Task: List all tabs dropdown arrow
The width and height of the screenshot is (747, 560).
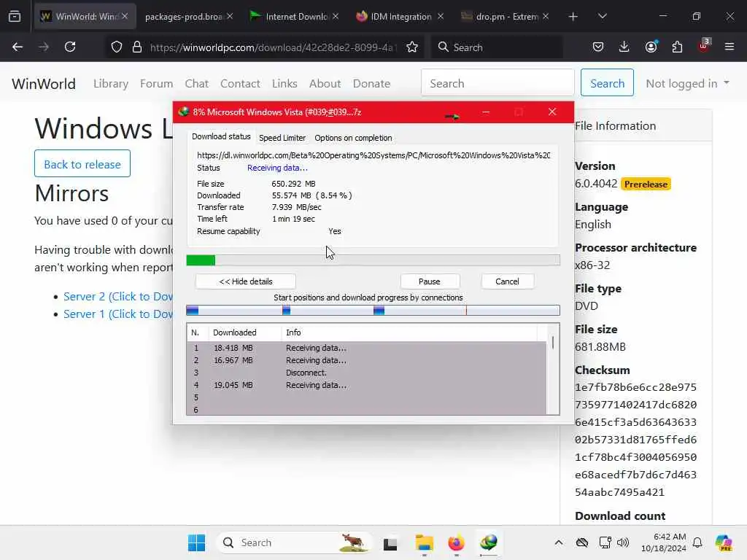Action: pyautogui.click(x=602, y=16)
